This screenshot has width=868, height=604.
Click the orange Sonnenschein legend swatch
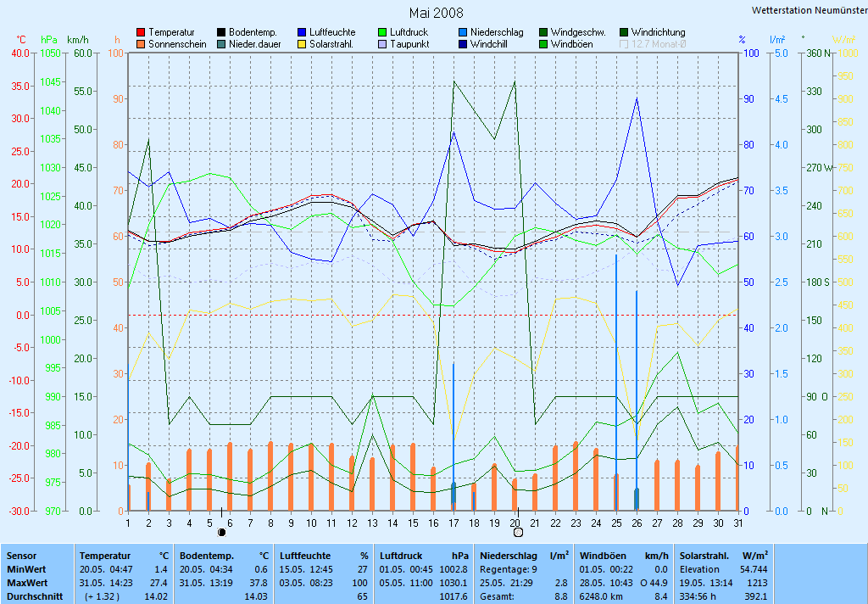[x=141, y=44]
